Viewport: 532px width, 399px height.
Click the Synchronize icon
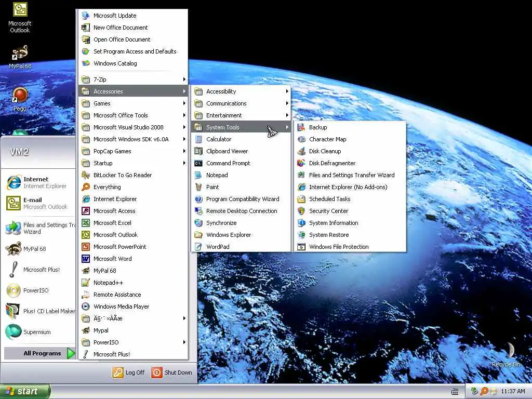click(x=198, y=222)
